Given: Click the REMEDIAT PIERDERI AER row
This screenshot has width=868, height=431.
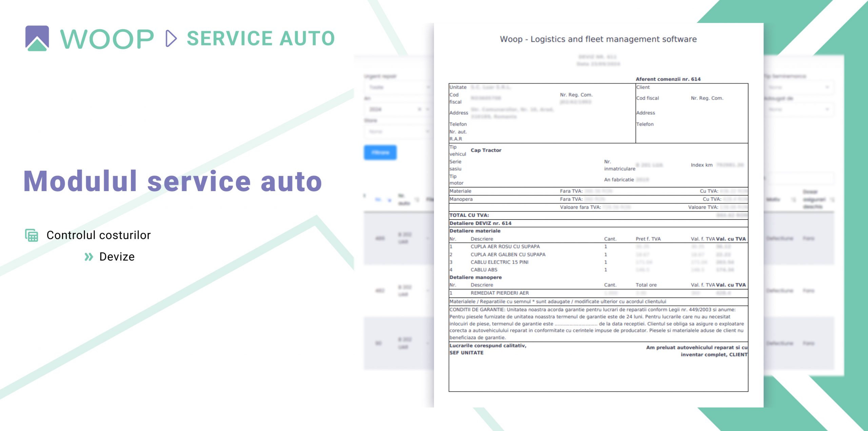Looking at the screenshot, I should point(598,293).
